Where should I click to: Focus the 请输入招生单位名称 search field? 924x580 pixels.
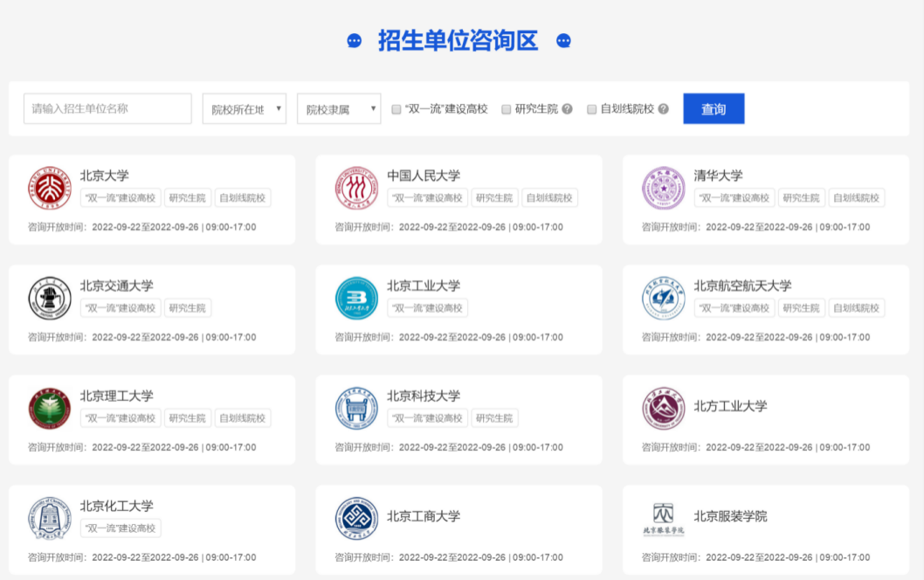coord(107,109)
